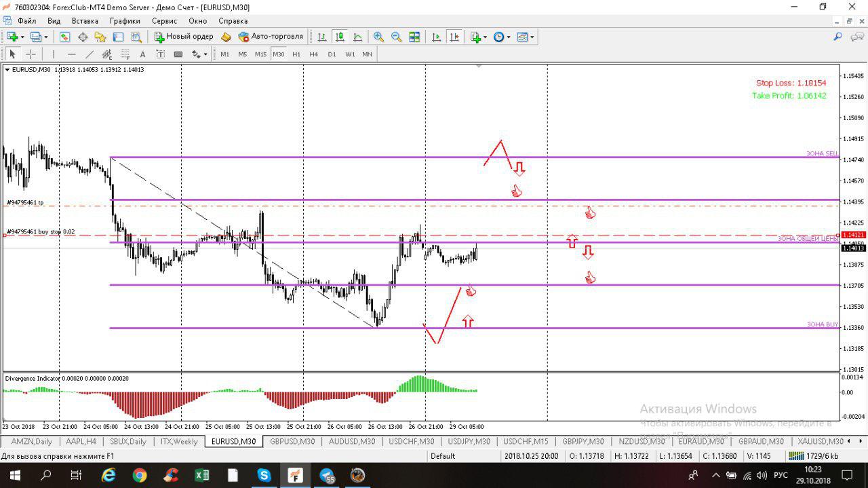868x488 pixels.
Task: Switch timeframe to M15
Action: click(260, 54)
